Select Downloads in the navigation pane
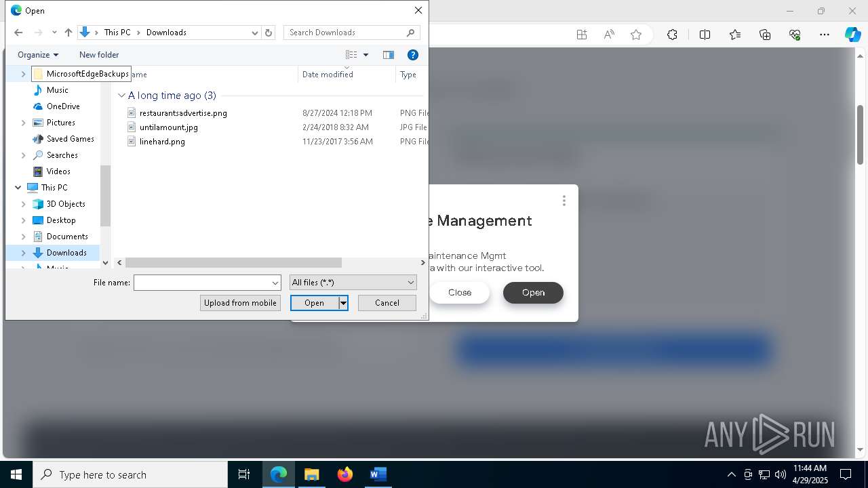This screenshot has height=488, width=868. coord(66,253)
